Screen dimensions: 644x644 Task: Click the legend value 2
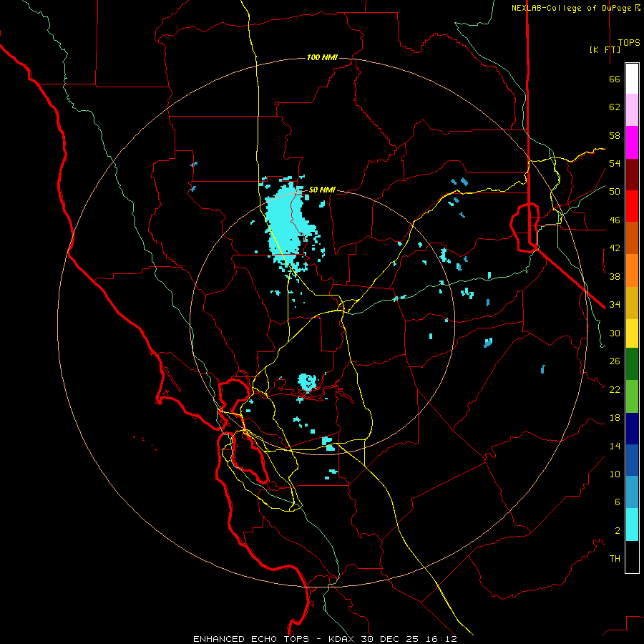(x=618, y=531)
